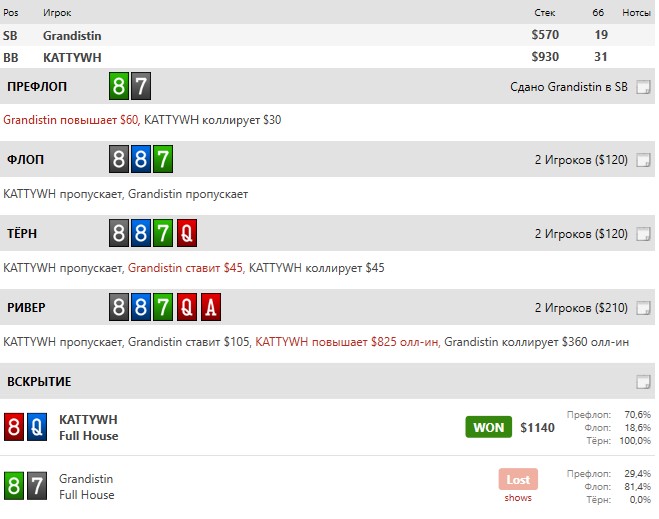
Task: Select the Grandistin player row in the table
Action: coord(72,35)
